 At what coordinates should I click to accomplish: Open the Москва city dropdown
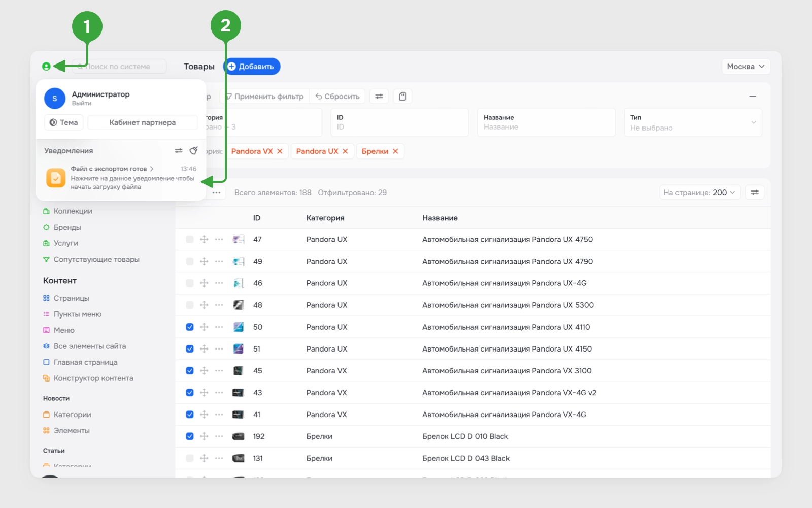746,67
